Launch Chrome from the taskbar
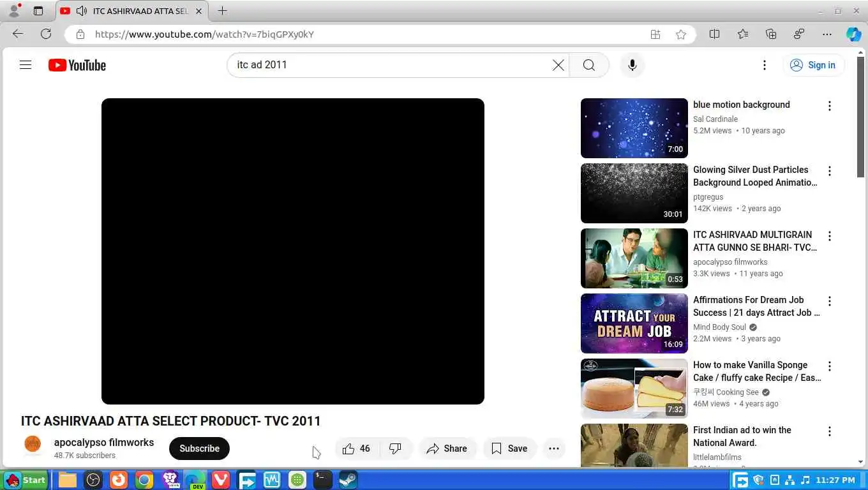 (144, 480)
